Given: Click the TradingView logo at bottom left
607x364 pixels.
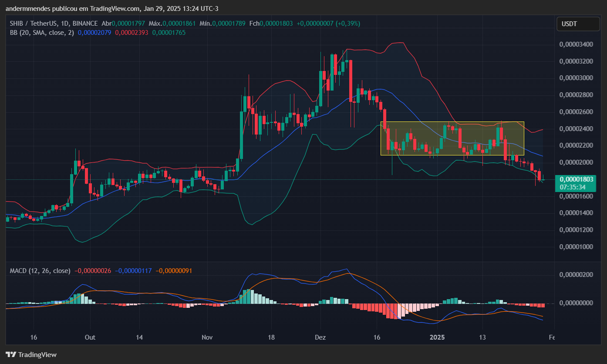Looking at the screenshot, I should tap(31, 355).
